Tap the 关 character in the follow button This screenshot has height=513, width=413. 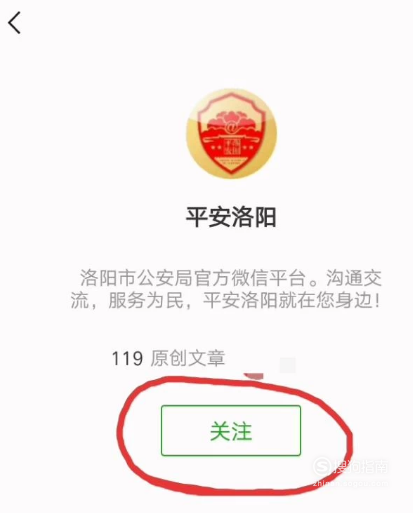(220, 431)
